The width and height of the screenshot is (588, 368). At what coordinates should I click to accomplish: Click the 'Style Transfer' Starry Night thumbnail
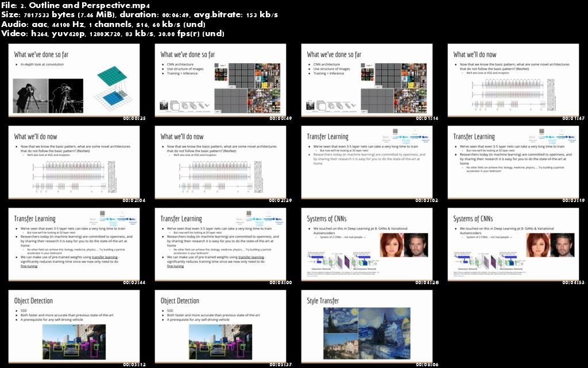click(x=367, y=326)
